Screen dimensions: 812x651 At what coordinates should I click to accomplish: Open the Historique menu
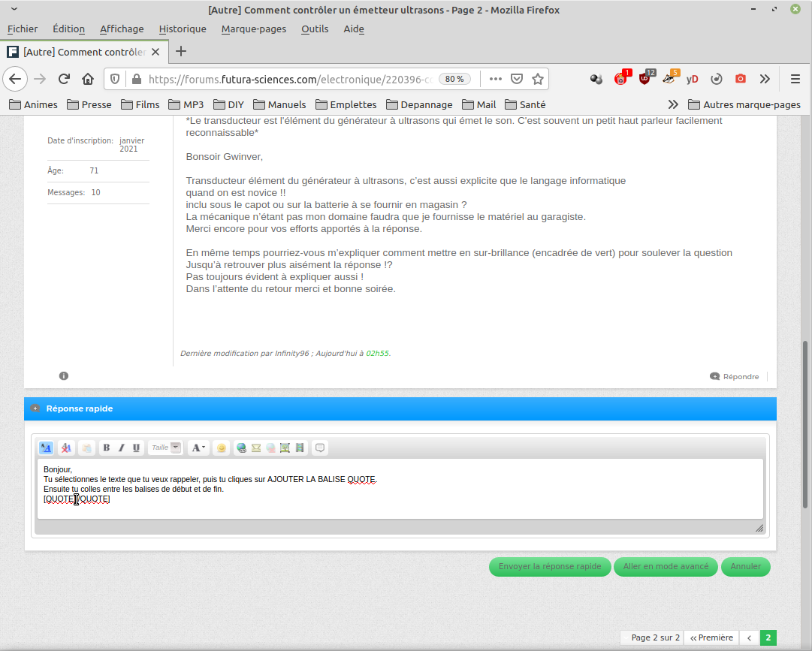coord(183,29)
